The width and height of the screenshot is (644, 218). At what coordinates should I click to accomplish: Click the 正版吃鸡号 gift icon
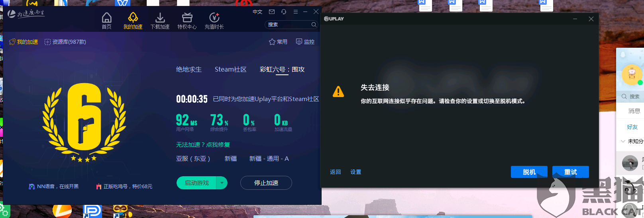coord(99,186)
